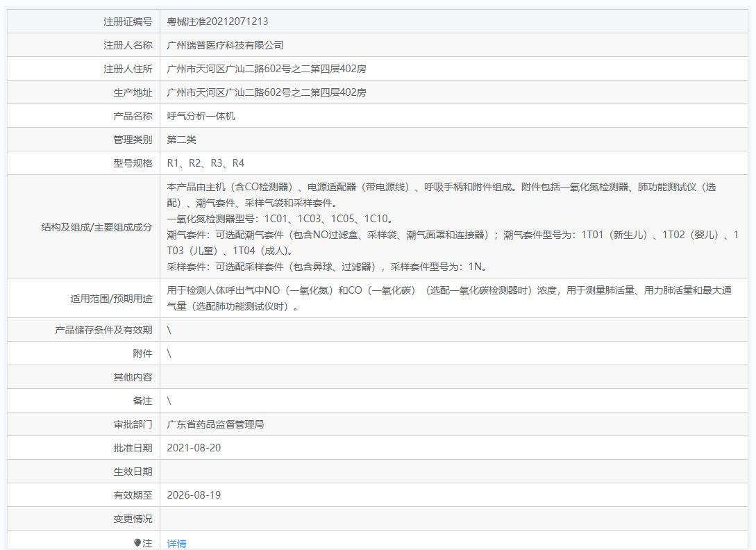Click the 产品储存条件及有效期 label
This screenshot has width=756, height=550.
point(103,330)
